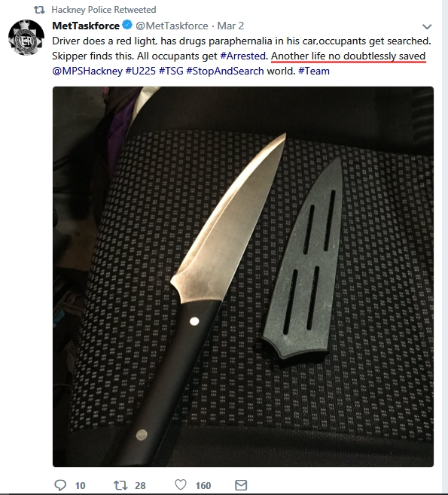Follow the #StopAndSearch hashtag link

click(225, 71)
